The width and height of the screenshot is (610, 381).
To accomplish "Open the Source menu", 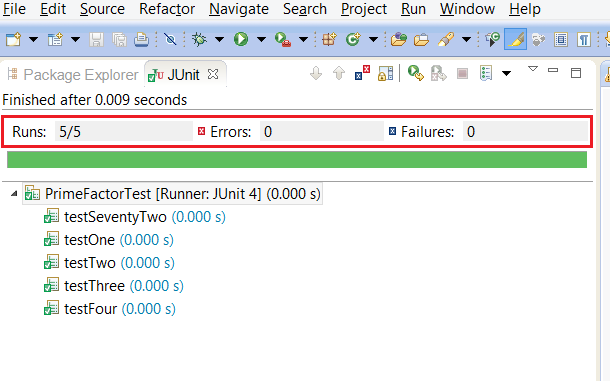I will pyautogui.click(x=102, y=9).
